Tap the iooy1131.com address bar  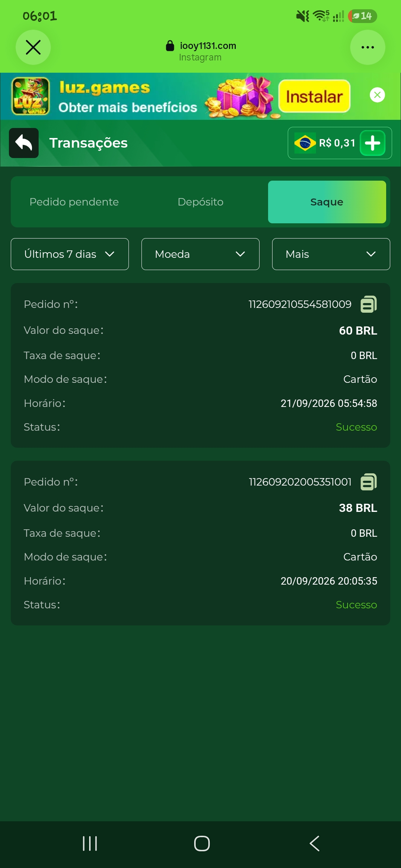click(x=200, y=51)
